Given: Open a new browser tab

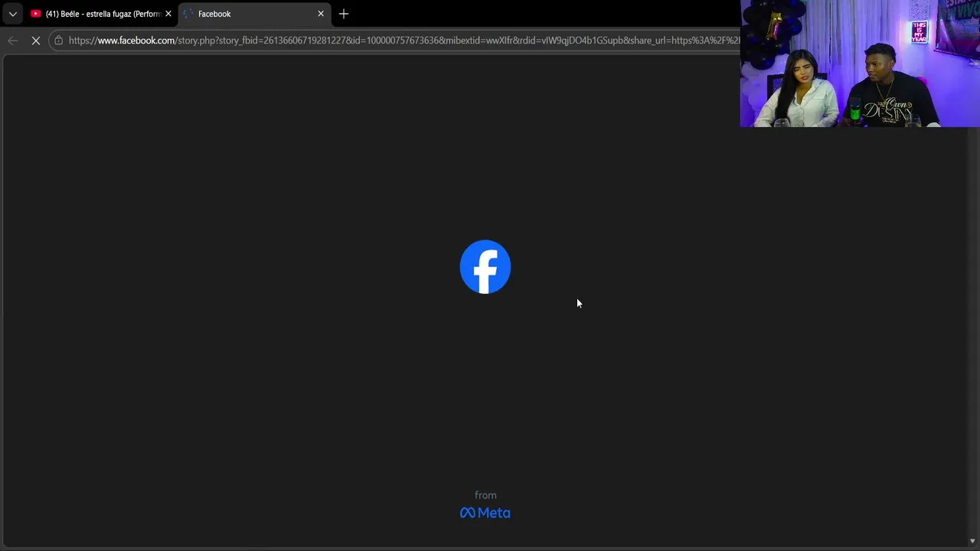Looking at the screenshot, I should (344, 14).
